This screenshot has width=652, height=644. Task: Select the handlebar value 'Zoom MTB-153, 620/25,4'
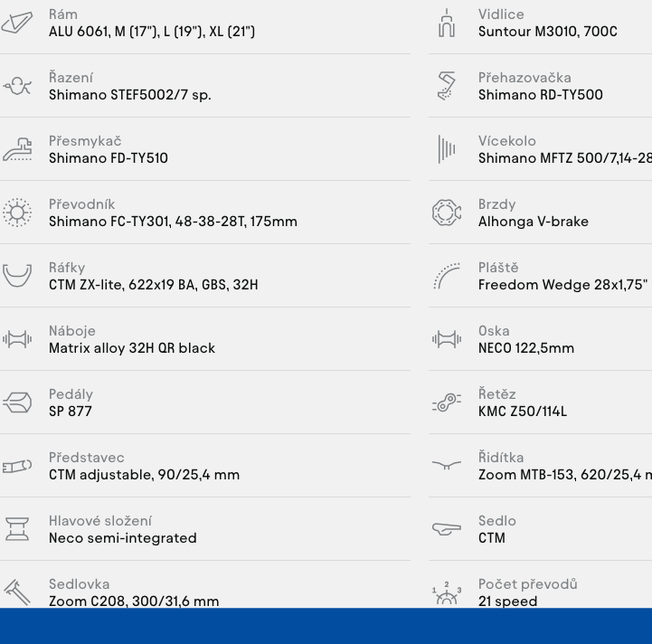coord(560,474)
